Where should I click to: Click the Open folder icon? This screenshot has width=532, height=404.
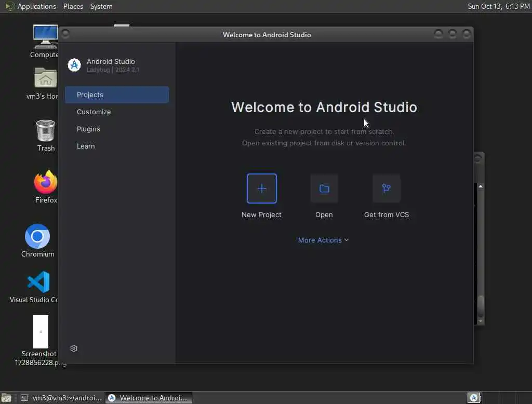click(x=324, y=188)
